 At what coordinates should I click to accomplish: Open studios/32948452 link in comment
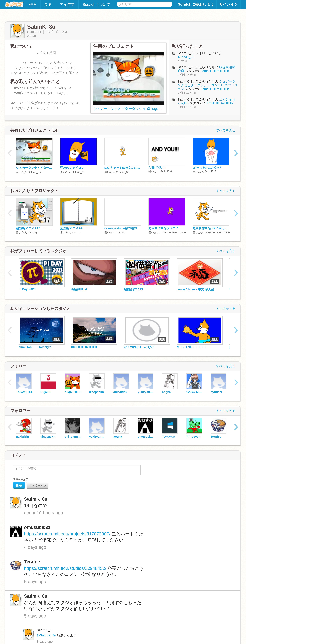click(x=65, y=568)
